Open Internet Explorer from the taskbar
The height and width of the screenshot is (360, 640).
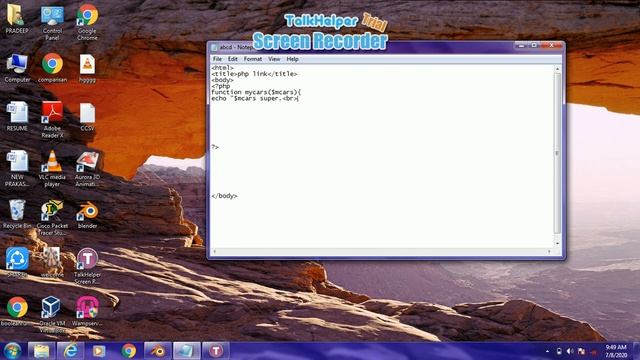point(70,351)
